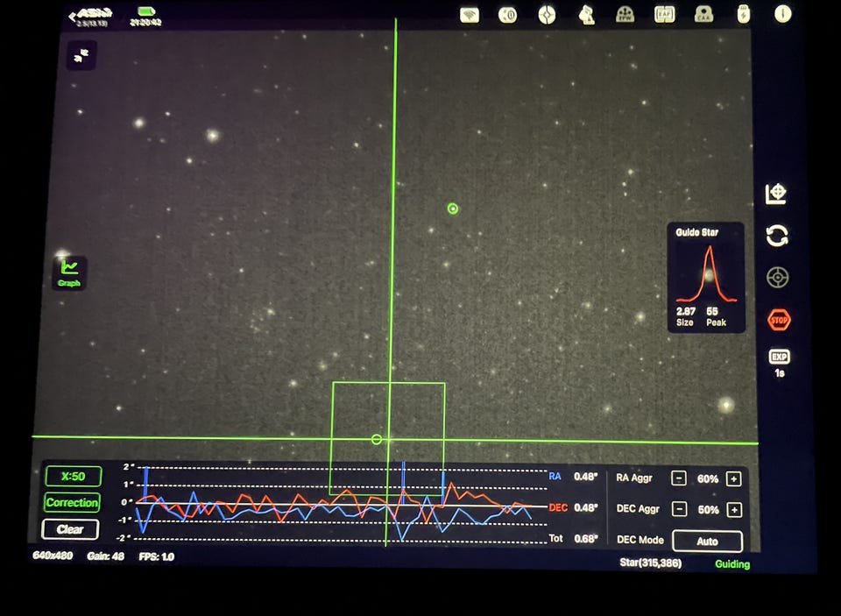Open the guide camera settings icon

[547, 14]
